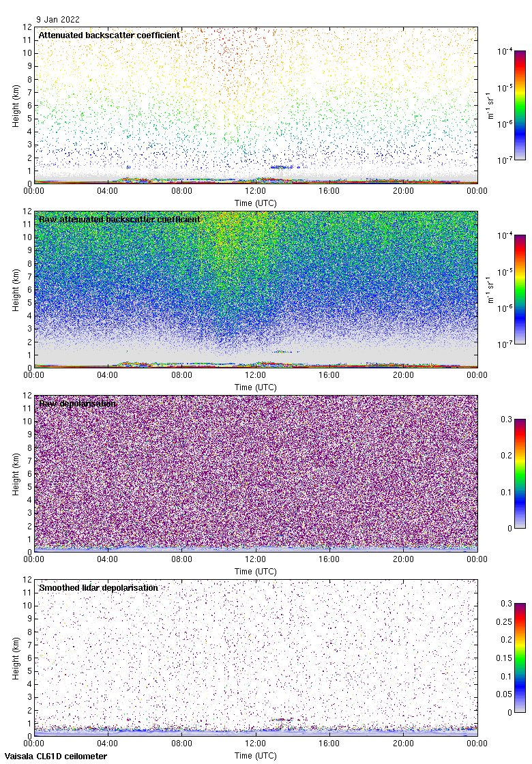Click the "0.25" label on the Smoothed depolarisation color bar
The image size is (532, 764).
point(504,621)
